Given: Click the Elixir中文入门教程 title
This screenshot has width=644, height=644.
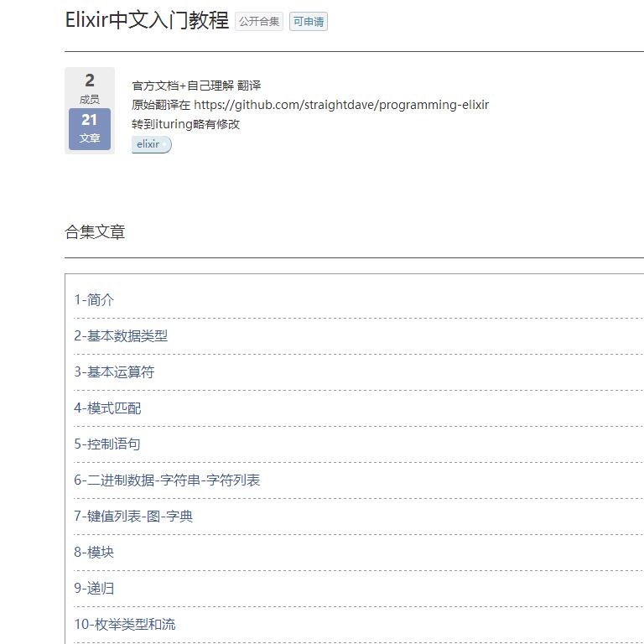Looking at the screenshot, I should coord(147,20).
